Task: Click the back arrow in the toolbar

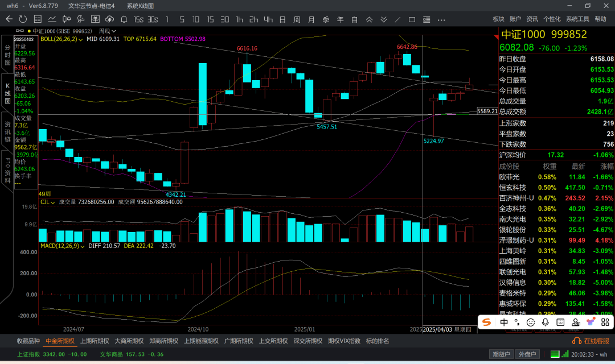Action: click(x=9, y=19)
